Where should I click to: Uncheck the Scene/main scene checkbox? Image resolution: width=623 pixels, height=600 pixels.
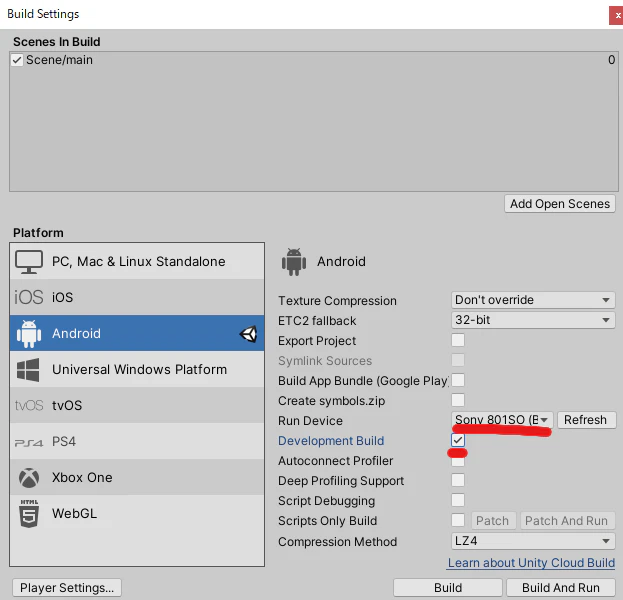17,60
